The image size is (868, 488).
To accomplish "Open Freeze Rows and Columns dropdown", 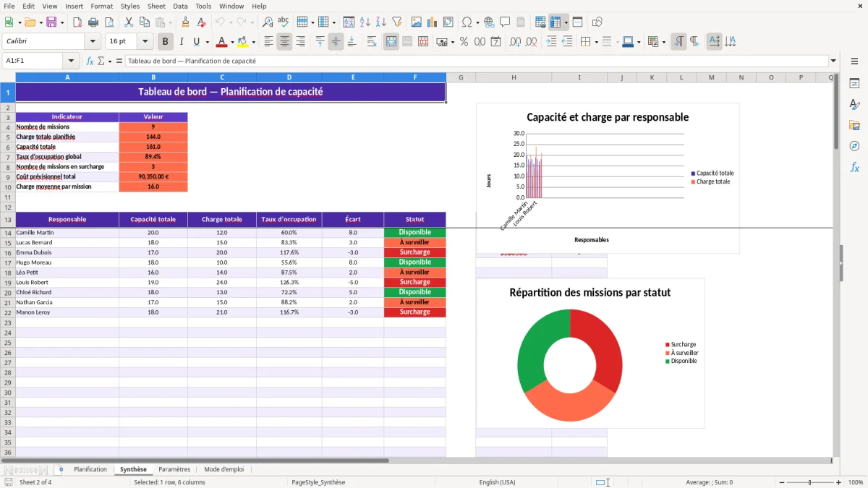I will point(566,22).
